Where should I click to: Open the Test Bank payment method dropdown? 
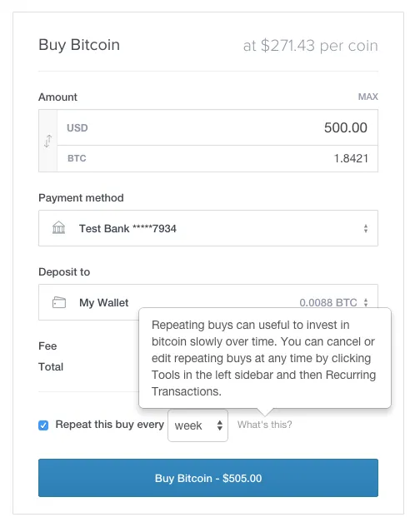pos(208,228)
